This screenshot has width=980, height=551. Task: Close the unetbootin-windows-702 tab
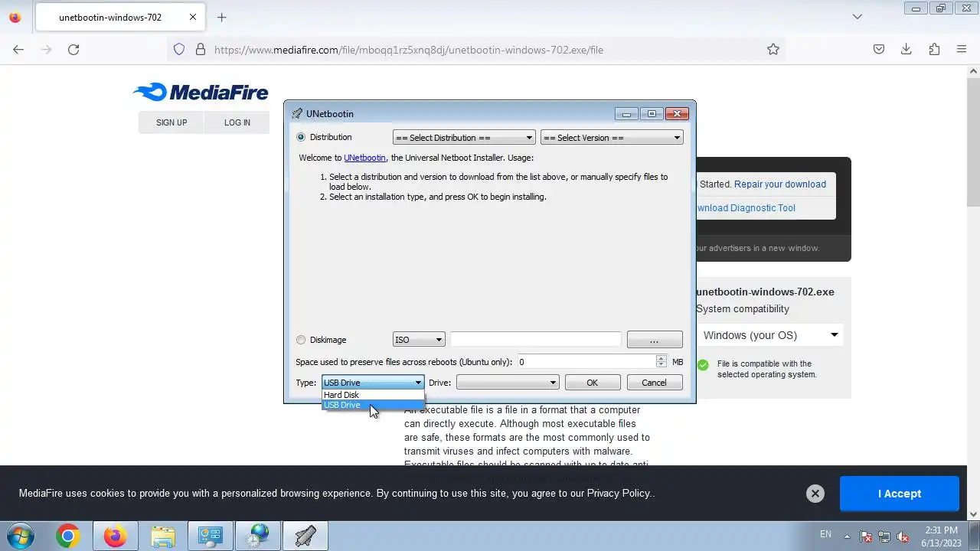click(x=193, y=18)
